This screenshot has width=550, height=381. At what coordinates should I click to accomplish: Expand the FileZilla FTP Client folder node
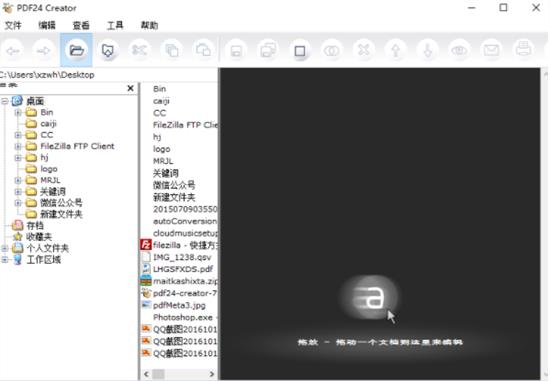pyautogui.click(x=18, y=146)
